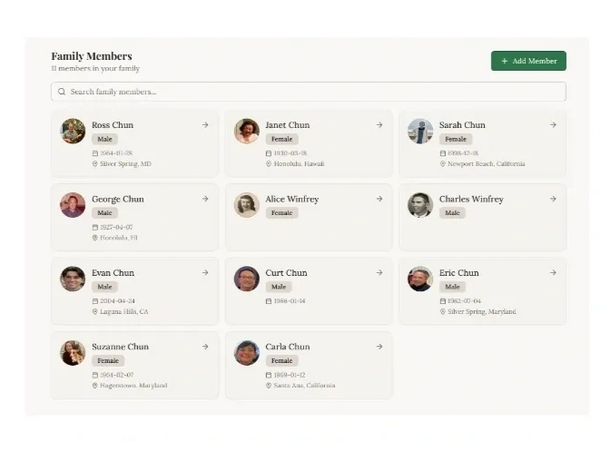Open Suzanne Chun's arrow icon

[205, 346]
